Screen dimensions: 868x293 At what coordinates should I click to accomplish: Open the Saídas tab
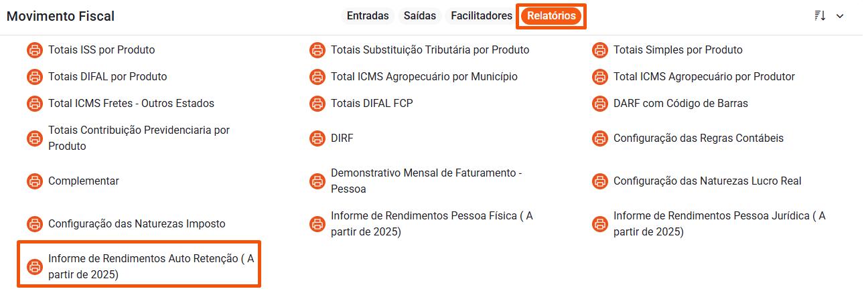pyautogui.click(x=419, y=16)
